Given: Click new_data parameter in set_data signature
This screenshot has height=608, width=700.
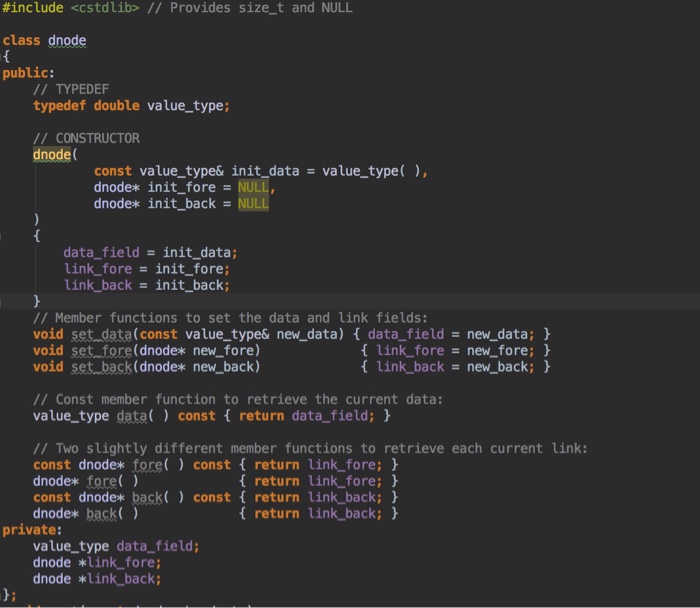Looking at the screenshot, I should (307, 334).
